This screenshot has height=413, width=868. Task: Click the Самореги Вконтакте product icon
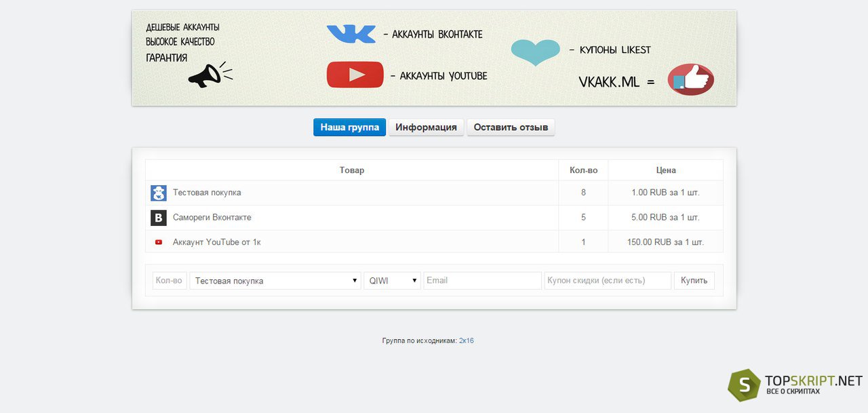pos(159,218)
